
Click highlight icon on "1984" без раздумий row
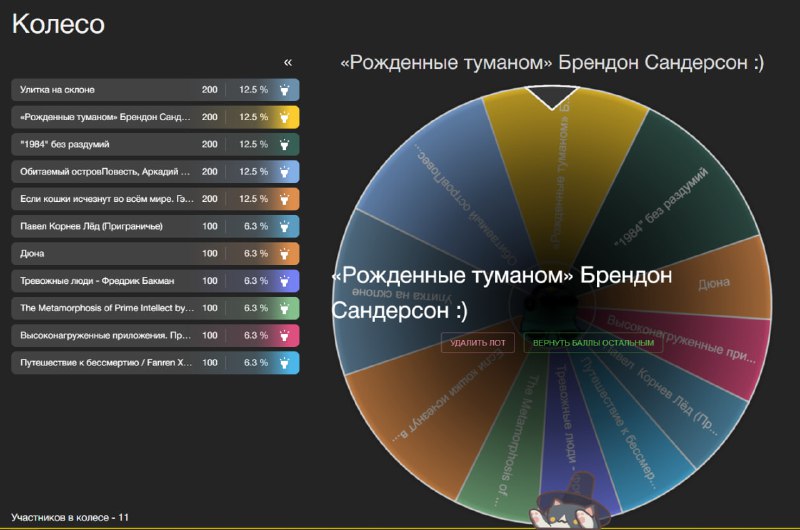pyautogui.click(x=285, y=144)
